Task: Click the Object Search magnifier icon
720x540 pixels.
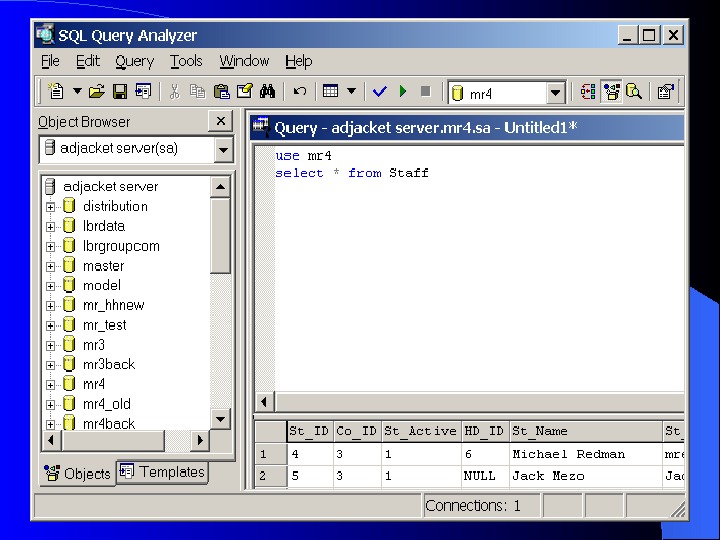Action: pos(634,91)
